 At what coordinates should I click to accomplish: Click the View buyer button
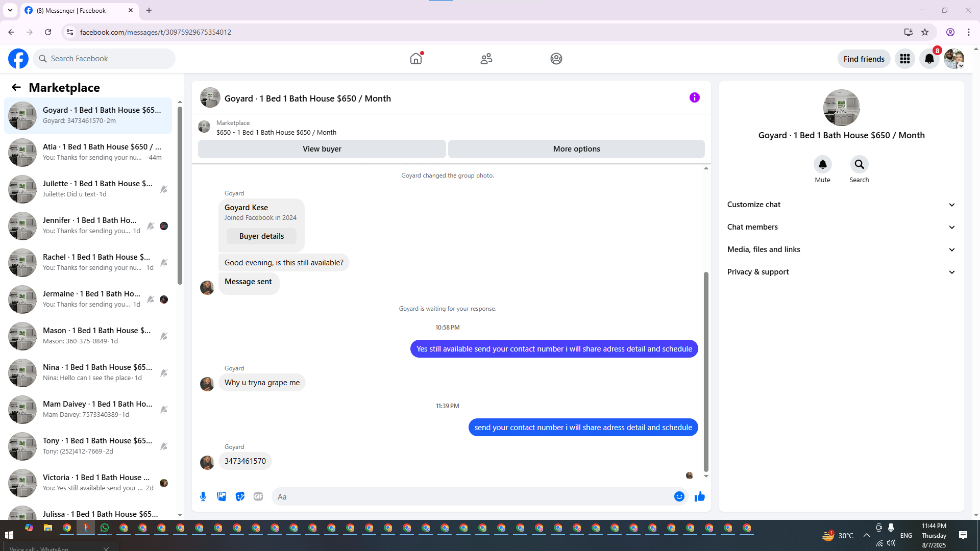coord(322,149)
